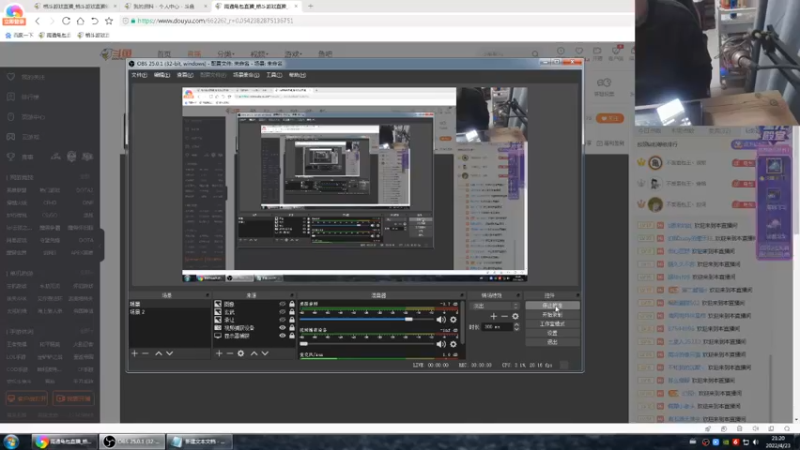Open the OBS 文件 menu
This screenshot has width=800, height=450.
pyautogui.click(x=139, y=75)
